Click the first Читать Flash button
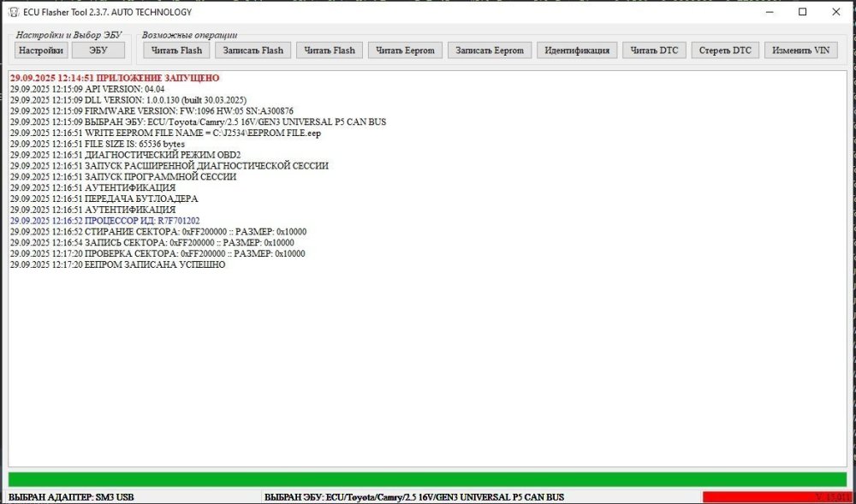 (x=177, y=50)
